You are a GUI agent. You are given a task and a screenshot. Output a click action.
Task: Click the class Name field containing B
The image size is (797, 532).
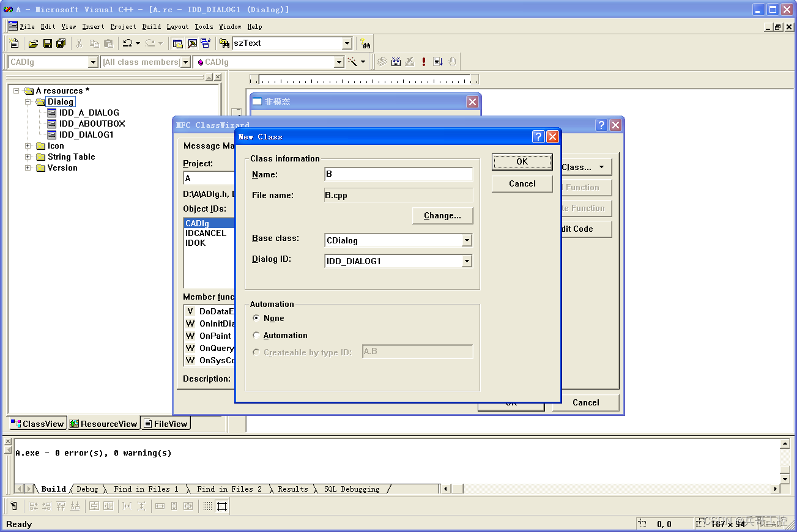point(398,174)
